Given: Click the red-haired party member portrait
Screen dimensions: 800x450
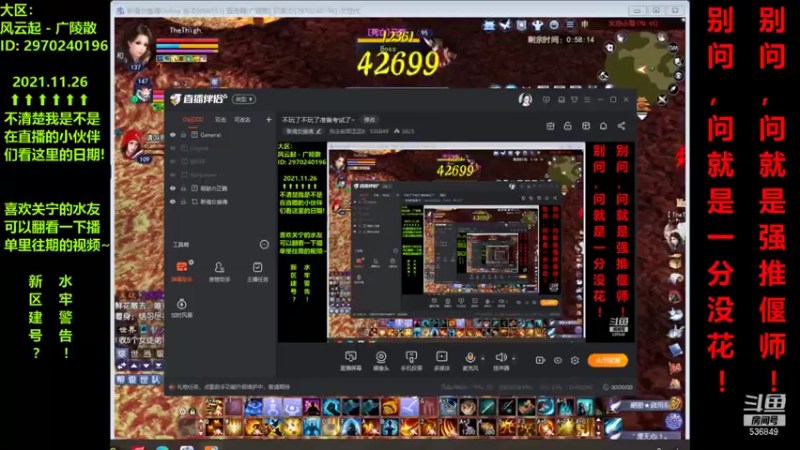Looking at the screenshot, I should (134, 145).
